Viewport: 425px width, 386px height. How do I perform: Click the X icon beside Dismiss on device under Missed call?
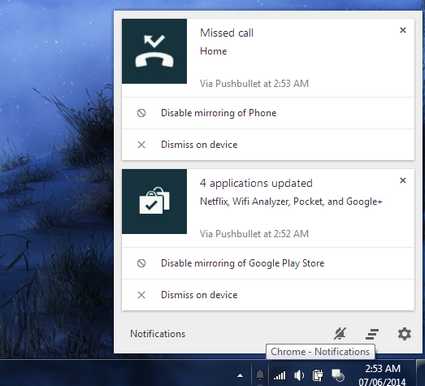(x=141, y=144)
